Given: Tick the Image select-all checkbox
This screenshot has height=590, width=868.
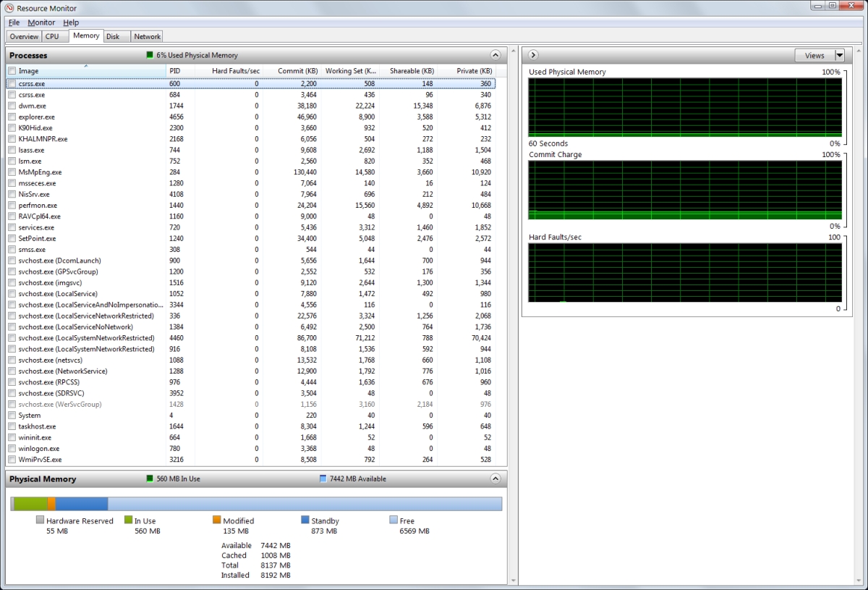Looking at the screenshot, I should coord(12,71).
